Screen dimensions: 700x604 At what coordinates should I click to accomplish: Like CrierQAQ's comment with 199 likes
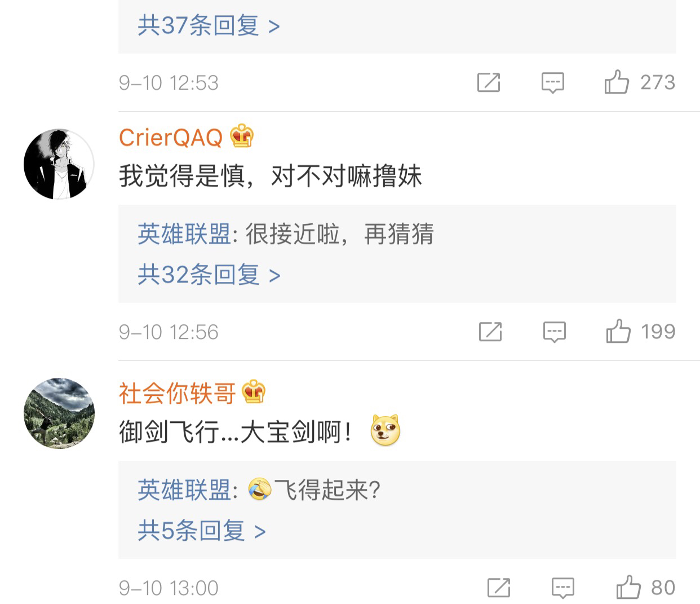click(618, 332)
